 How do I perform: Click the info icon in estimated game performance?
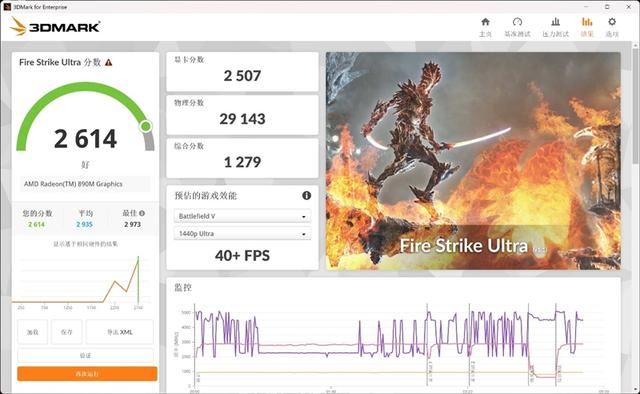coord(306,196)
